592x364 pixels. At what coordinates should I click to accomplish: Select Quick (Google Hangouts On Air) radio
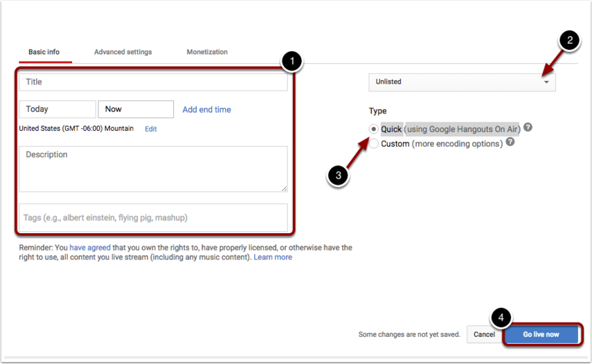click(373, 129)
